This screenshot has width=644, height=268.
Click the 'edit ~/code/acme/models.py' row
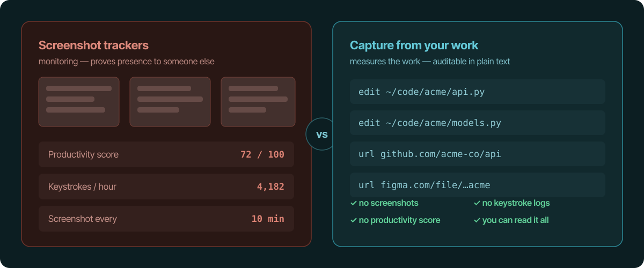point(478,123)
